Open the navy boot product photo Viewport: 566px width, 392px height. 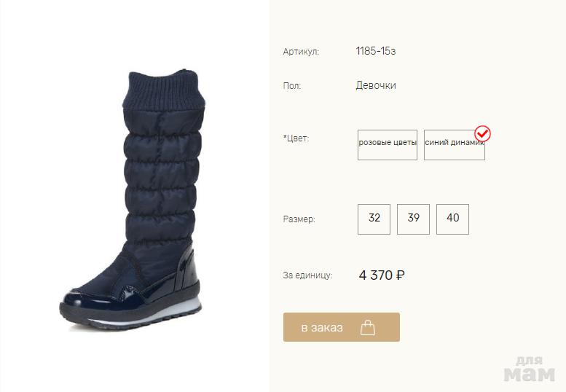coord(133,200)
